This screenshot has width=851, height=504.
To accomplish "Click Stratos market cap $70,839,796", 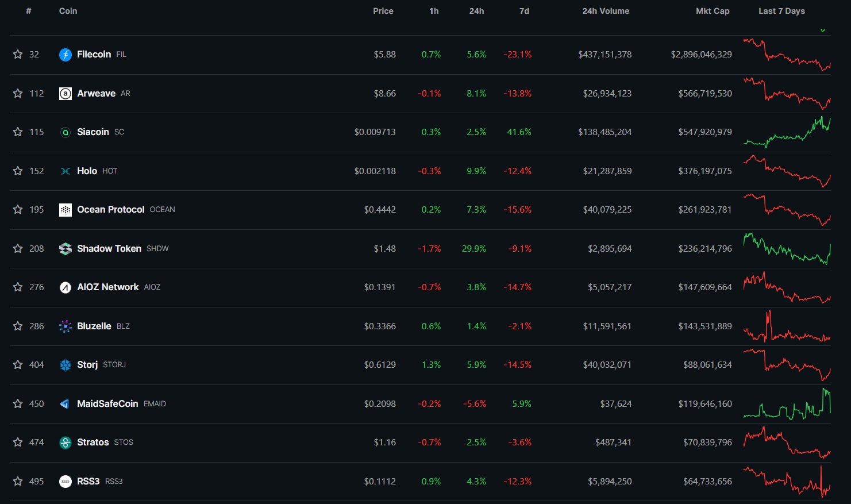I will tap(707, 442).
